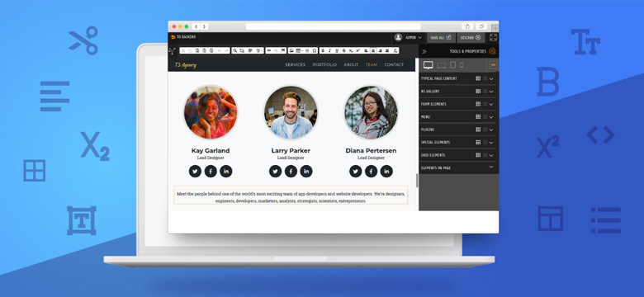This screenshot has height=297, width=644.
Task: Expand the Elements on Page section
Action: [491, 167]
